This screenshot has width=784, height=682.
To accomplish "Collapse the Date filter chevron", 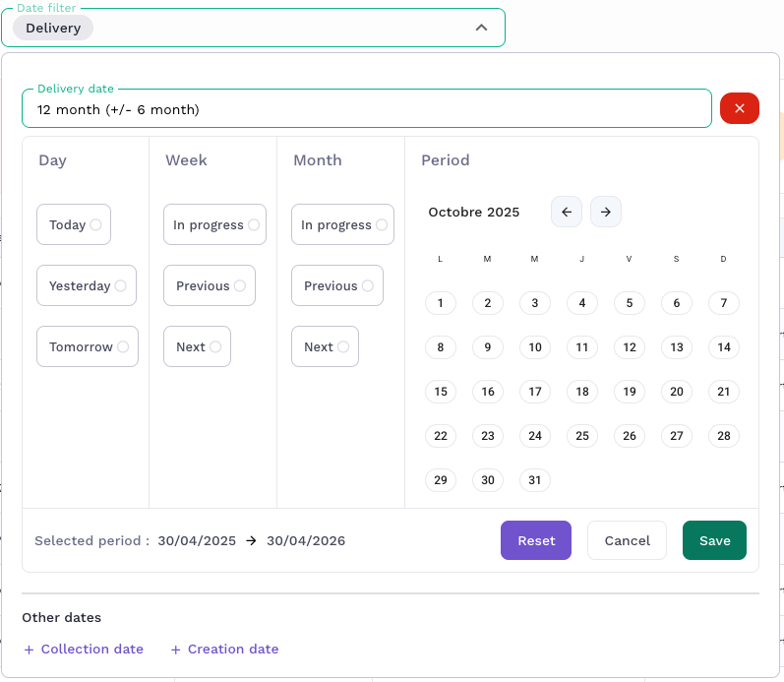I will pos(481,28).
